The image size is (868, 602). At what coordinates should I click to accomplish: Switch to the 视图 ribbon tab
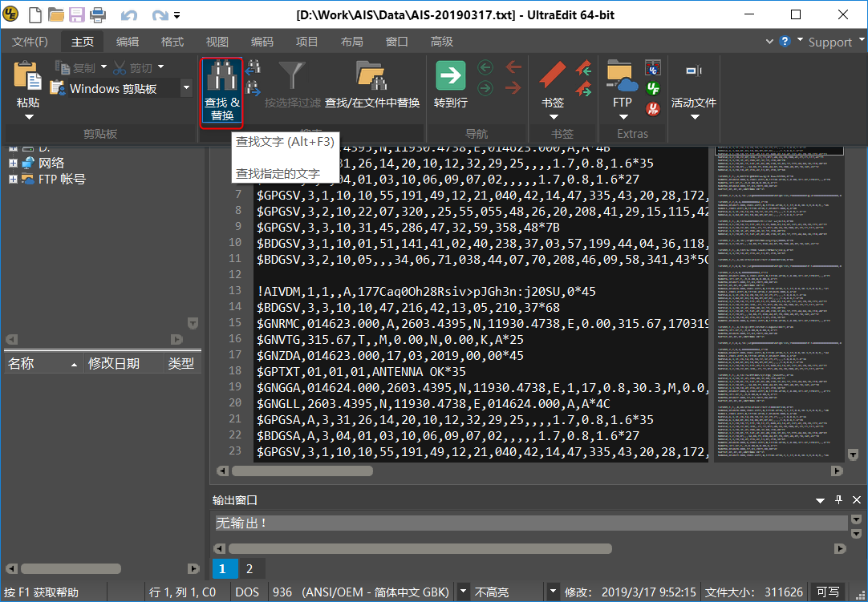[x=217, y=42]
